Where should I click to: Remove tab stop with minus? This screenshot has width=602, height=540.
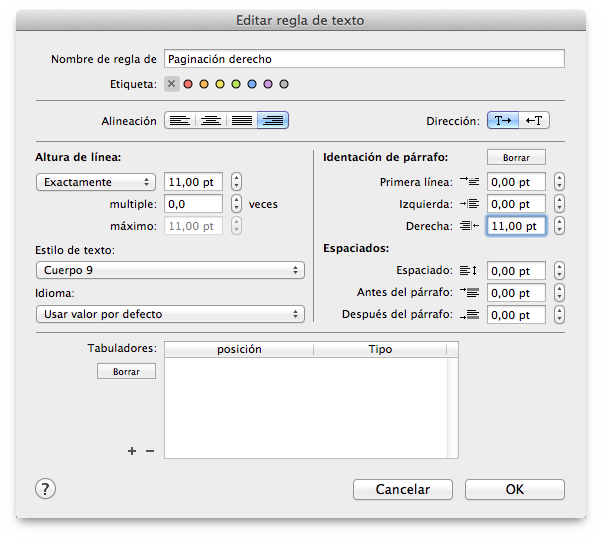(150, 451)
